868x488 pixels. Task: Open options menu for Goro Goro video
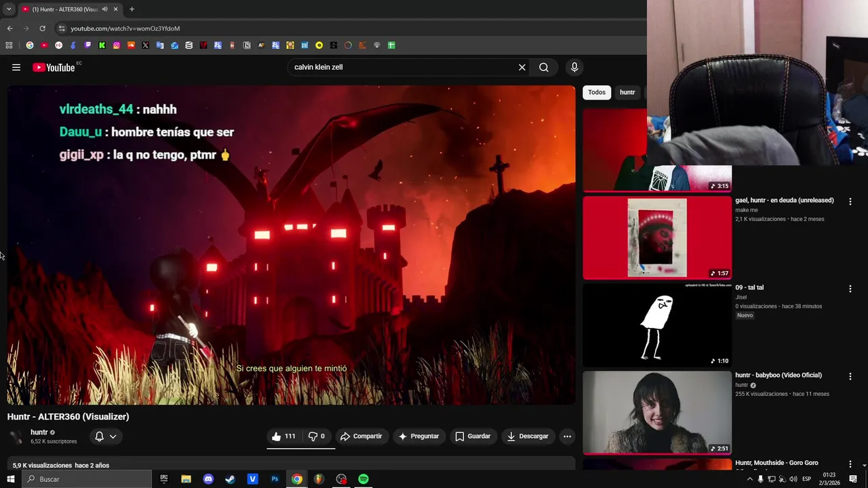click(x=850, y=464)
